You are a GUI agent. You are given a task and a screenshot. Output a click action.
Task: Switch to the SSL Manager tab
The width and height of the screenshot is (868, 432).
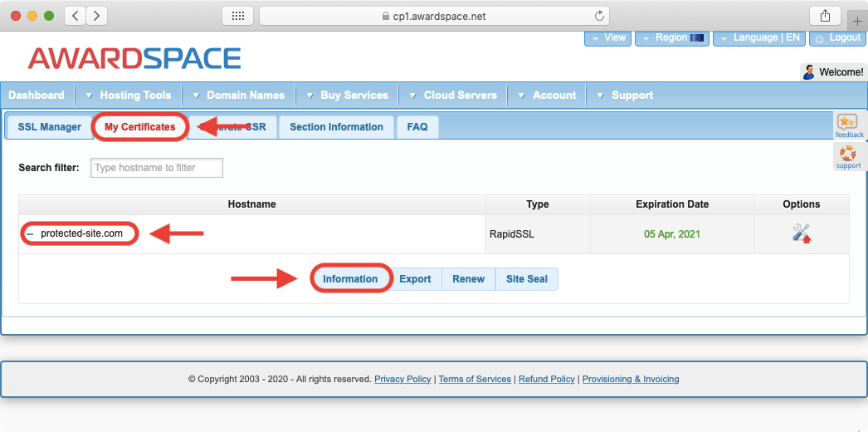[x=50, y=127]
